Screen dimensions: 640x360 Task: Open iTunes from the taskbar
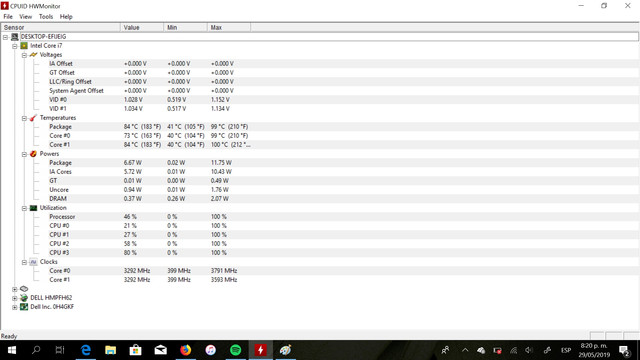click(211, 350)
